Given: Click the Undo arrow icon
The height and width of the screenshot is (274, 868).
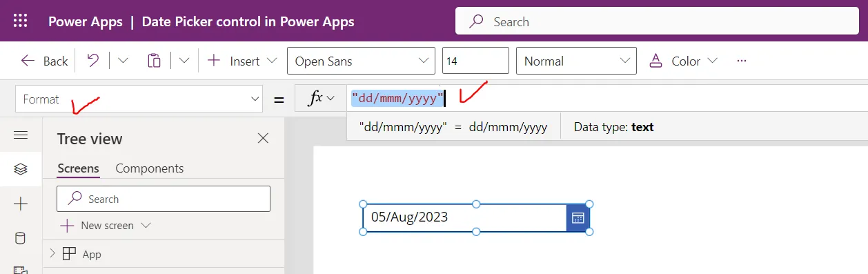Looking at the screenshot, I should tap(93, 61).
